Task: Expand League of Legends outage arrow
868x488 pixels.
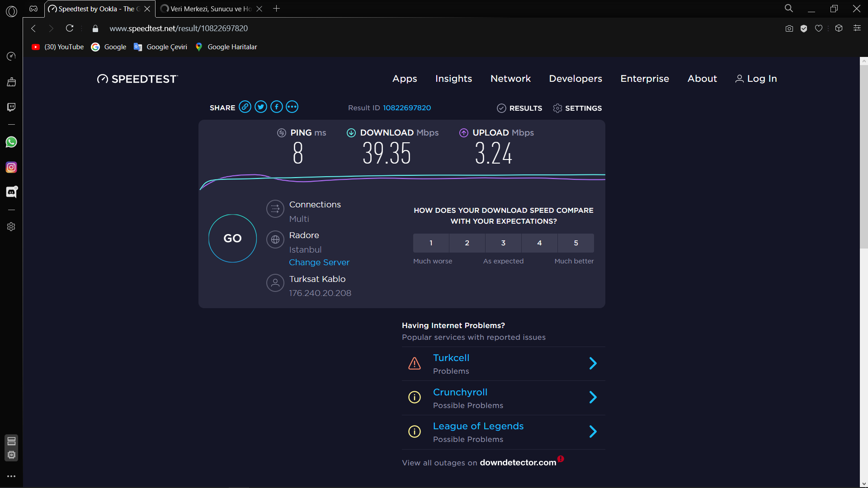Action: (x=593, y=432)
